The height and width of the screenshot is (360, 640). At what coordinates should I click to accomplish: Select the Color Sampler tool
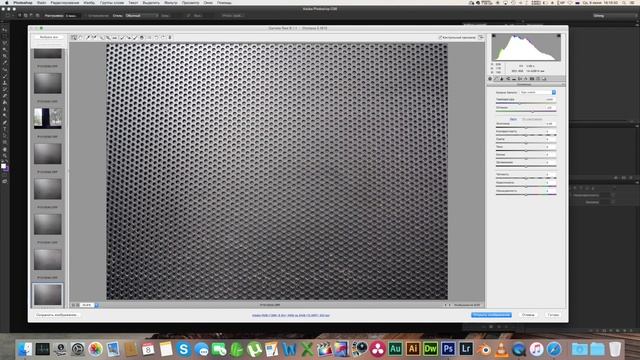click(94, 38)
